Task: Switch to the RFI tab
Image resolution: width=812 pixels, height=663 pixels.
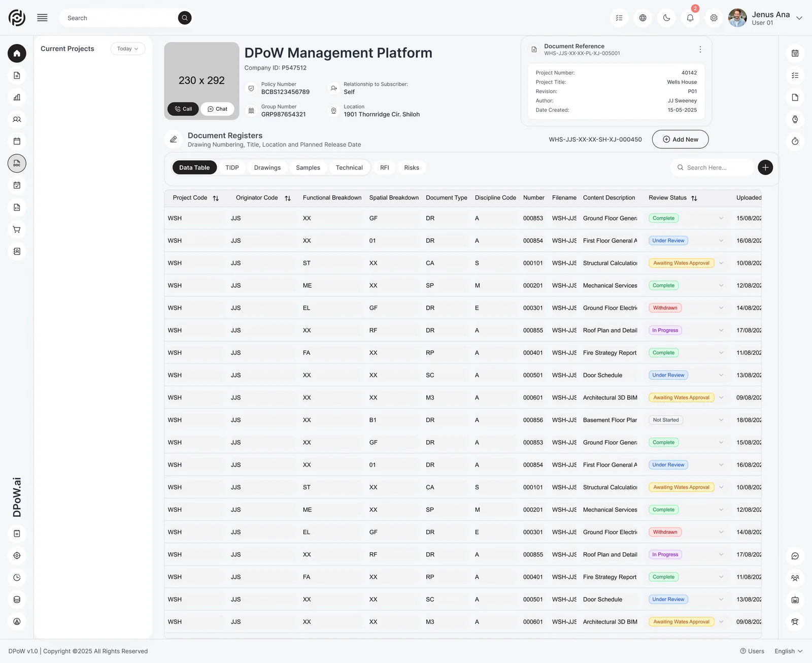Action: [x=385, y=168]
